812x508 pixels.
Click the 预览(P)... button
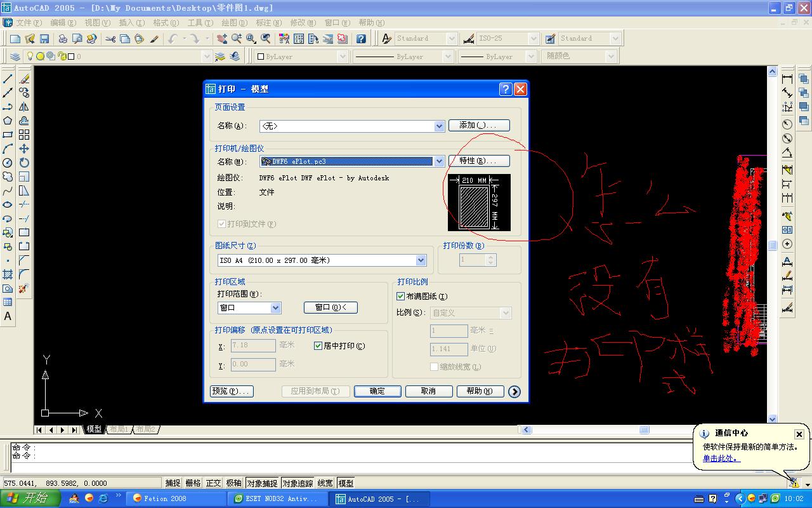[232, 391]
